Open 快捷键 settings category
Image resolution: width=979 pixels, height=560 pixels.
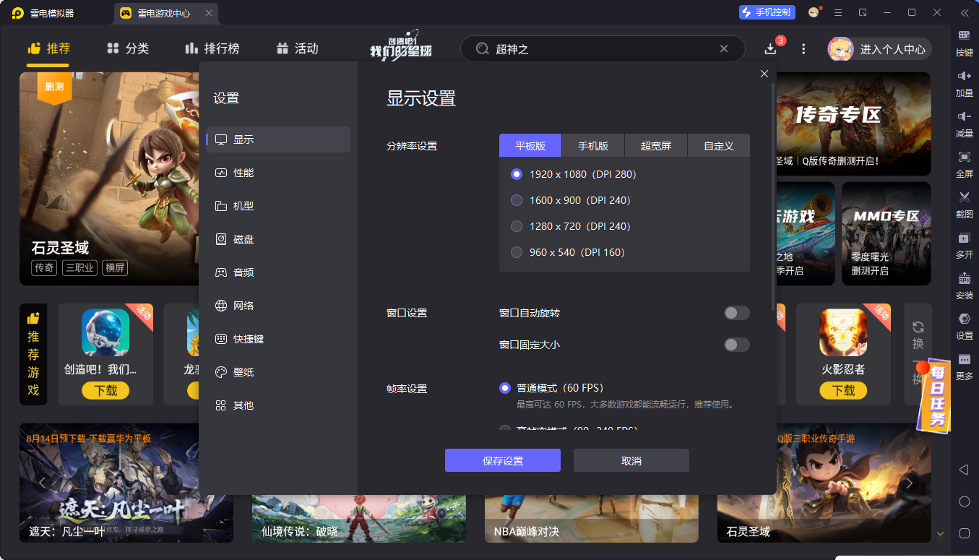278,339
